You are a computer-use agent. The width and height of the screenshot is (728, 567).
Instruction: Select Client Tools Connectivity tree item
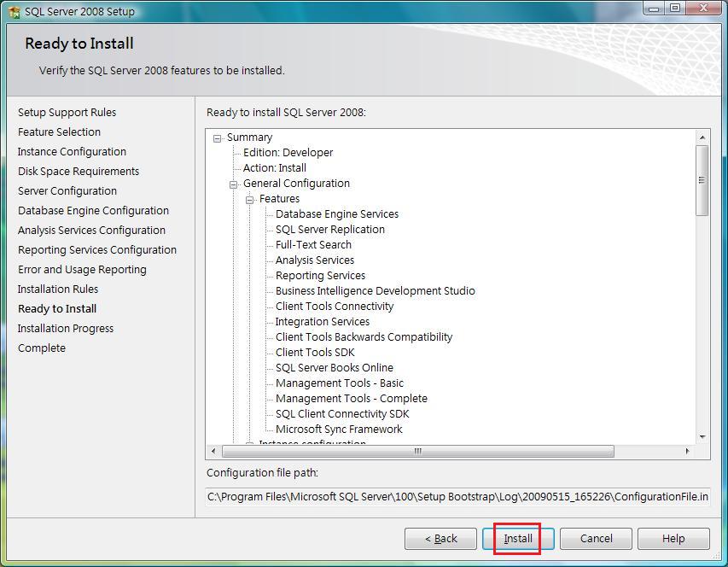(x=335, y=307)
